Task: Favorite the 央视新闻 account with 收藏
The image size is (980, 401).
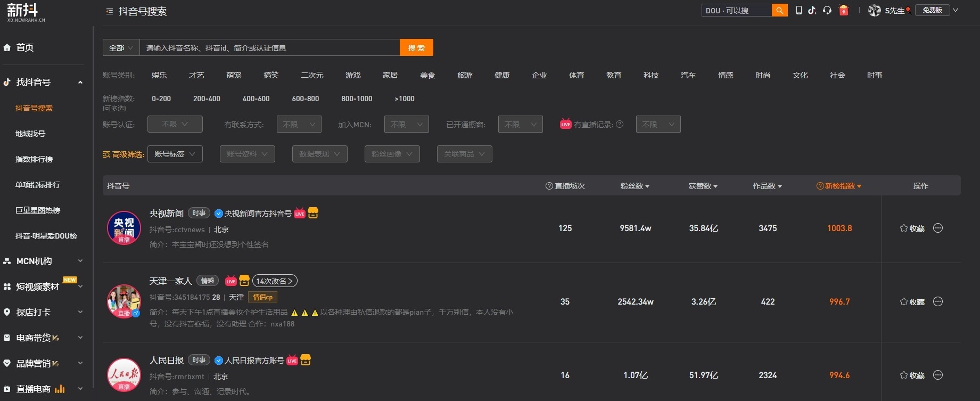Action: click(x=912, y=228)
